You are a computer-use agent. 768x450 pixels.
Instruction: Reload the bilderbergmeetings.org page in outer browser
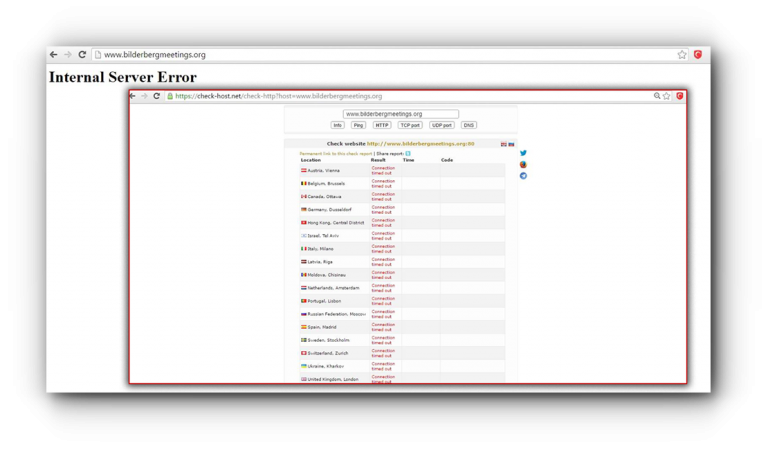point(82,54)
